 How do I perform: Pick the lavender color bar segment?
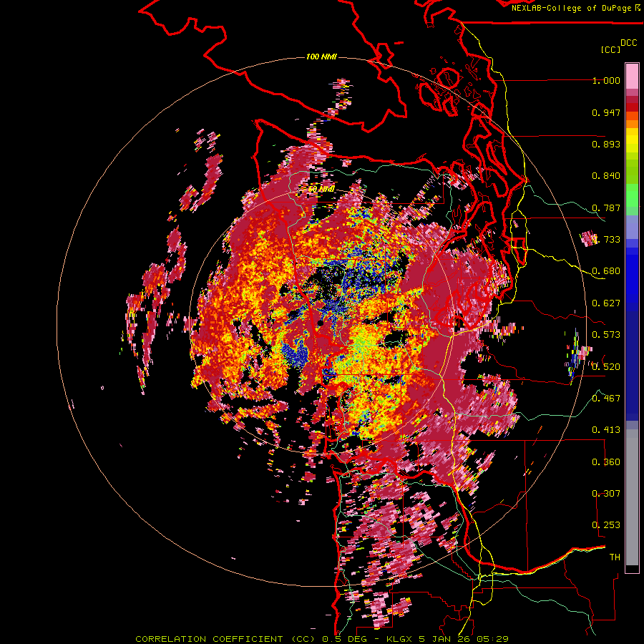632,227
